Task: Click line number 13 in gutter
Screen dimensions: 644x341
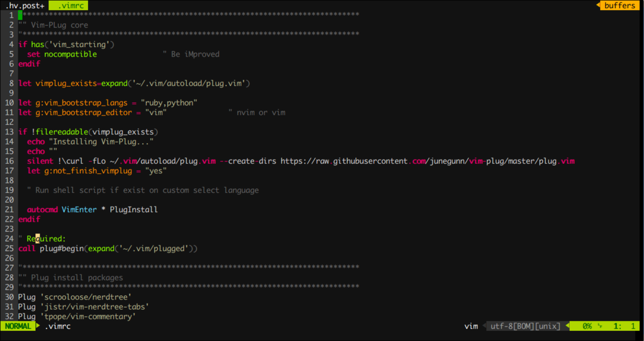Action: [x=9, y=132]
